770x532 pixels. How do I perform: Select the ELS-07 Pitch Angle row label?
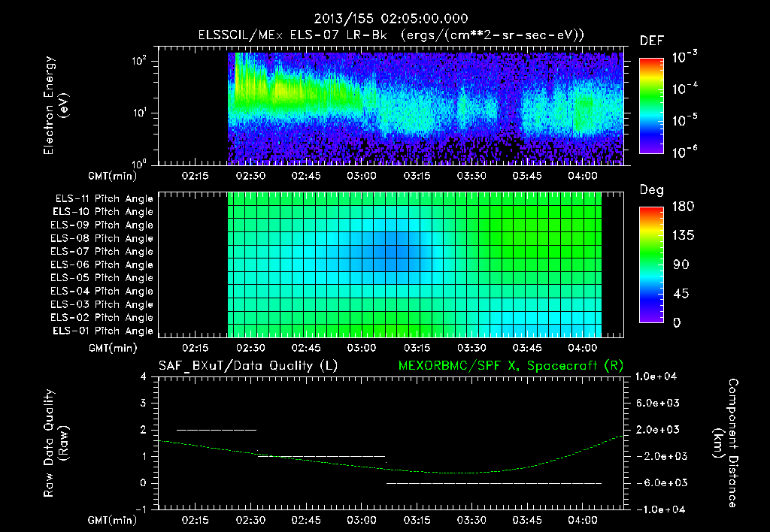click(102, 251)
